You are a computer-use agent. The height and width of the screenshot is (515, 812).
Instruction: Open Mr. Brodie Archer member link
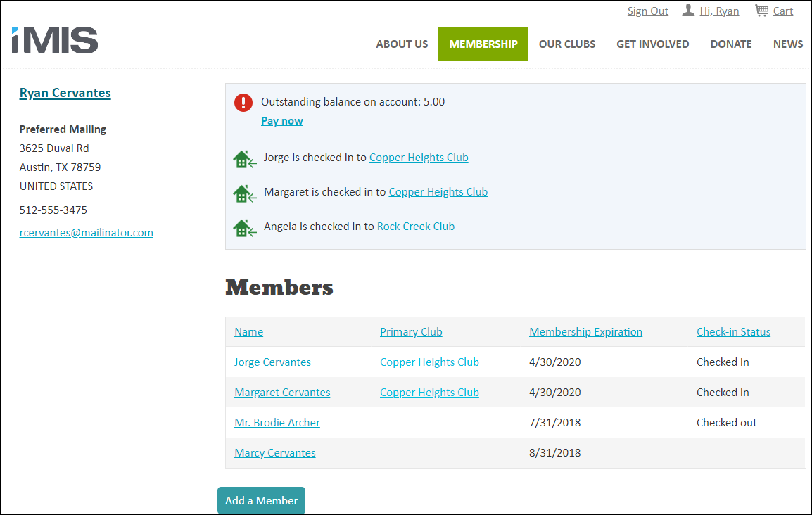(x=277, y=422)
